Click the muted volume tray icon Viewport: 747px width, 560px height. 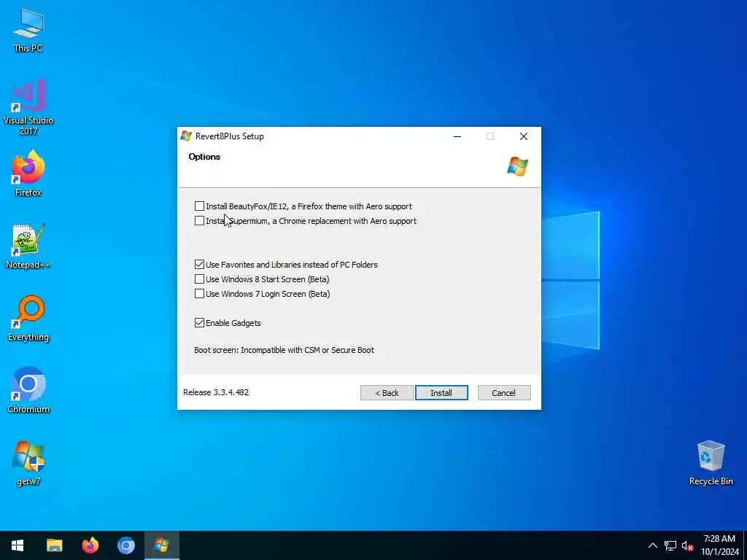pos(687,545)
